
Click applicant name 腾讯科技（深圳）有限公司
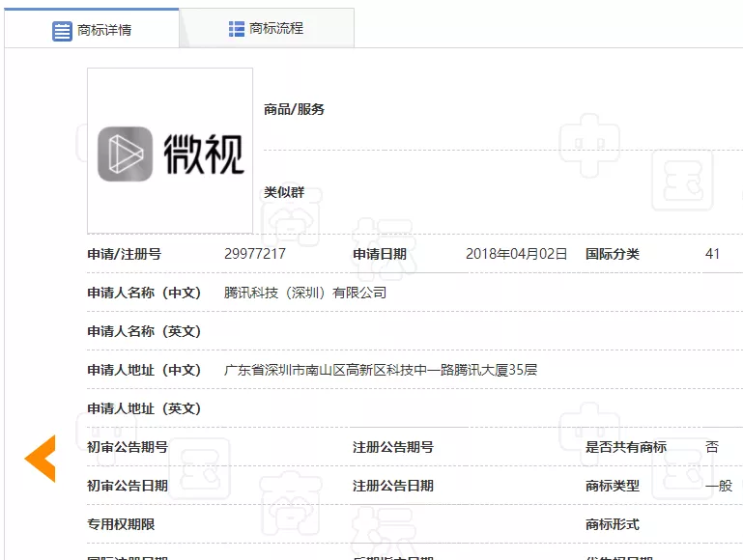point(304,293)
